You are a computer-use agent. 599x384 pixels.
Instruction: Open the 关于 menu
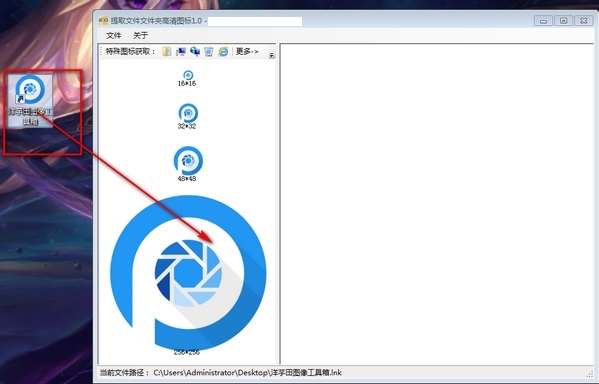click(140, 36)
